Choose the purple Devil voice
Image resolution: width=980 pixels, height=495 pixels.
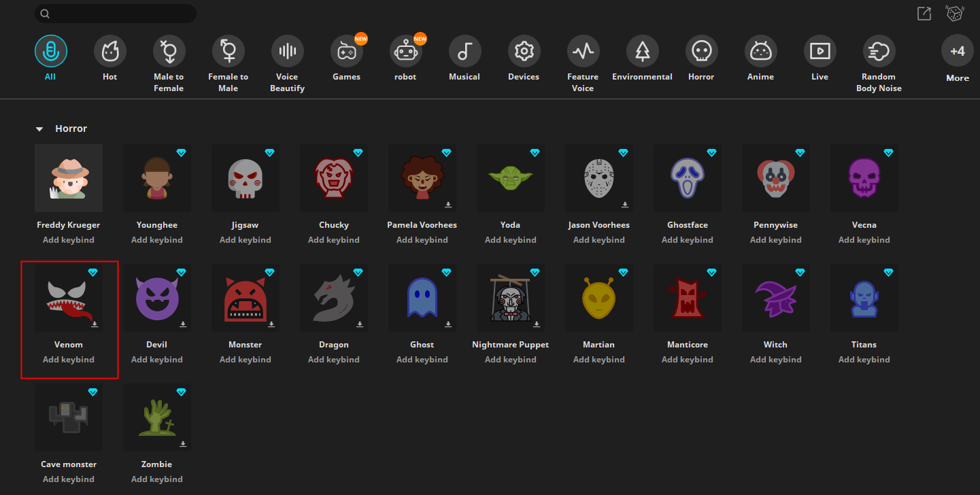coord(157,298)
